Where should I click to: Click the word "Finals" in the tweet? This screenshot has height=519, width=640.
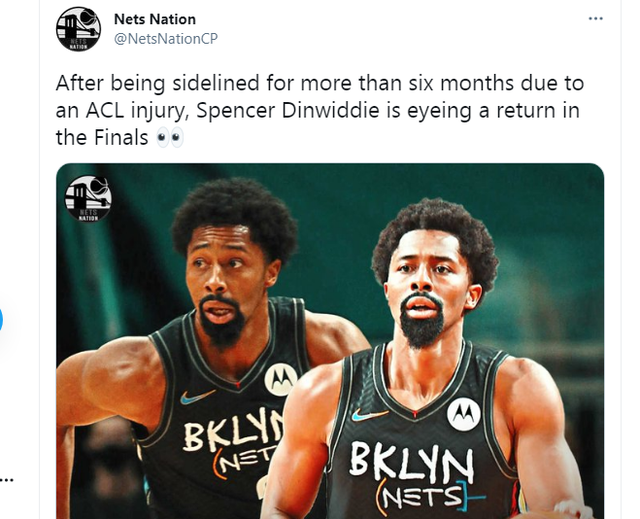click(x=121, y=137)
